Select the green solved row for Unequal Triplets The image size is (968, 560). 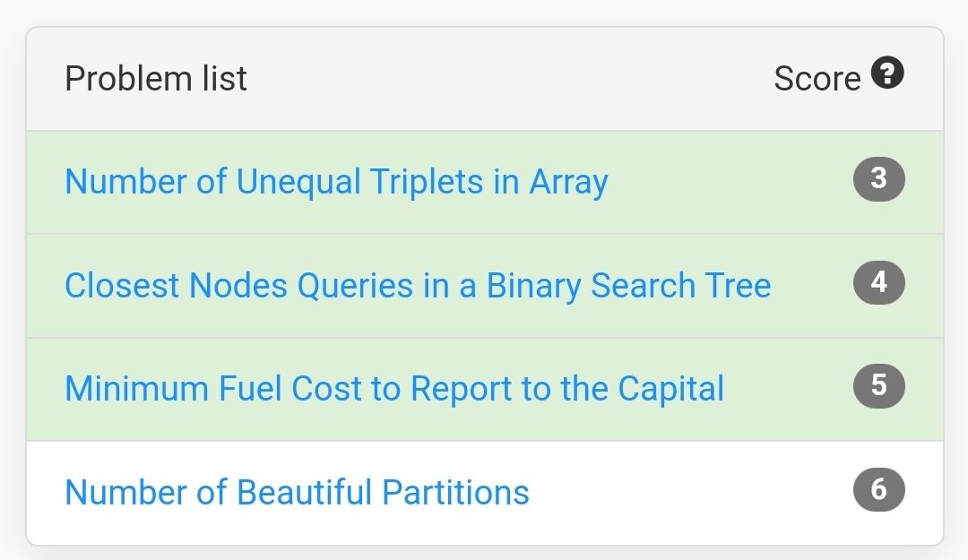(x=485, y=182)
